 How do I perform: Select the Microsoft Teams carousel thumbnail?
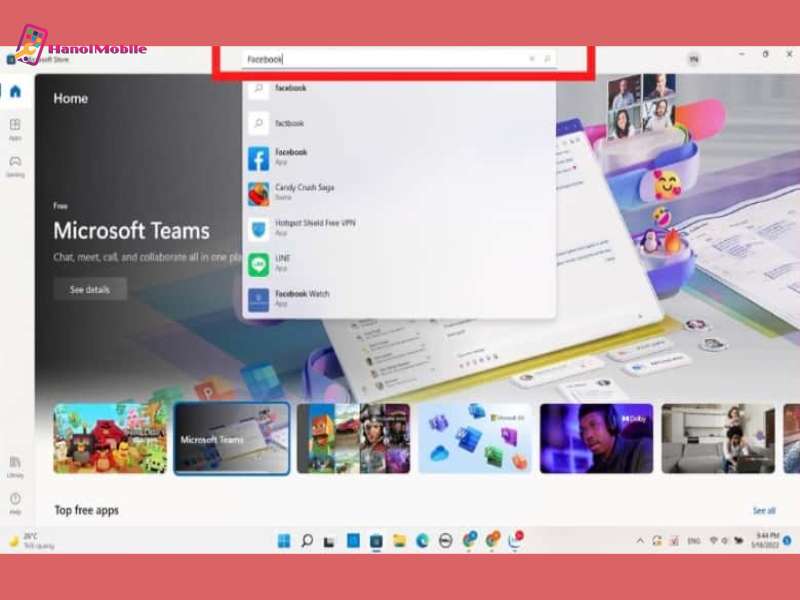tap(232, 438)
